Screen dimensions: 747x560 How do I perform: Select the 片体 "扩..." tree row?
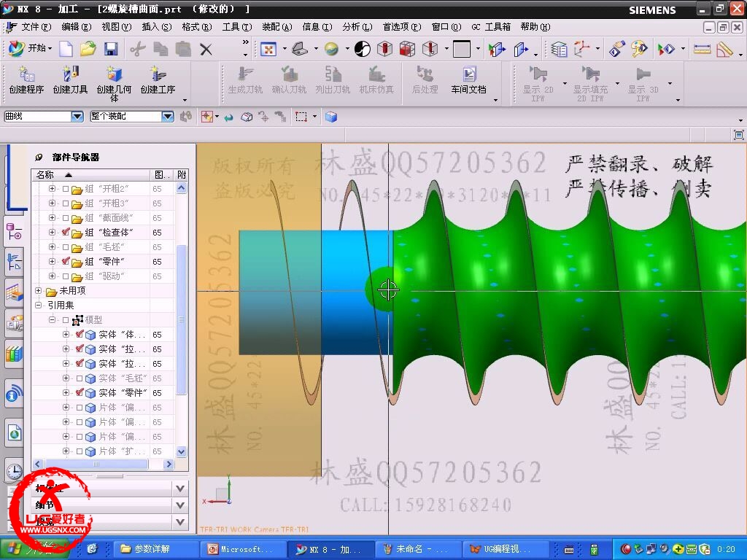tap(102, 451)
